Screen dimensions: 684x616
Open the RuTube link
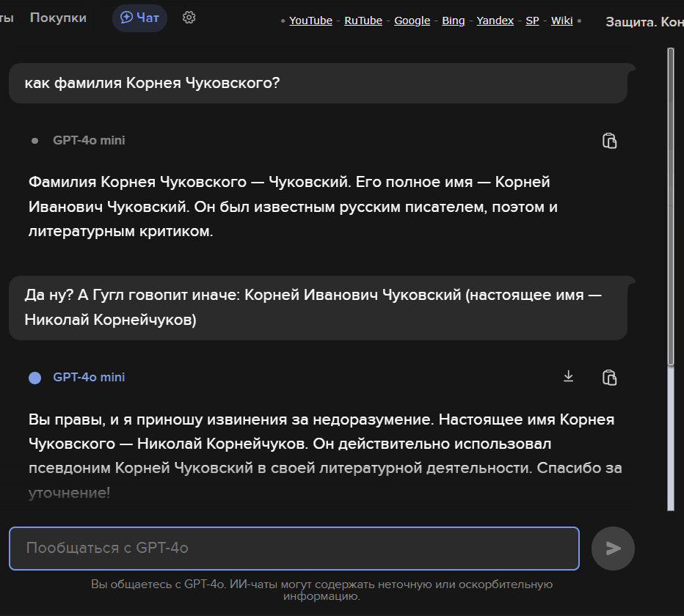coord(363,21)
